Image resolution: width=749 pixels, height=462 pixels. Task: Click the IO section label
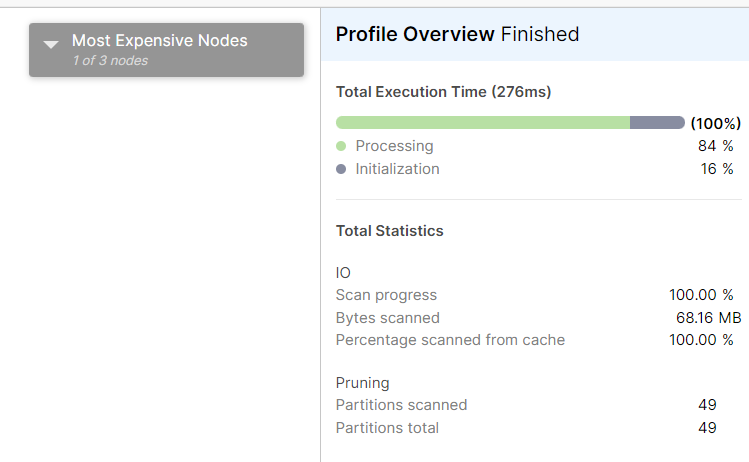pyautogui.click(x=343, y=272)
